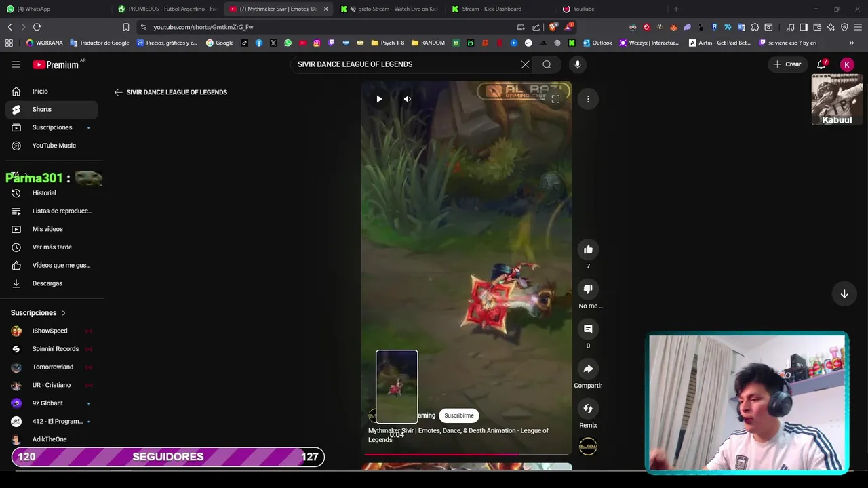Screen dimensions: 868x488
Task: Open the Psych 1-8 bookmarks folder
Action: 387,43
